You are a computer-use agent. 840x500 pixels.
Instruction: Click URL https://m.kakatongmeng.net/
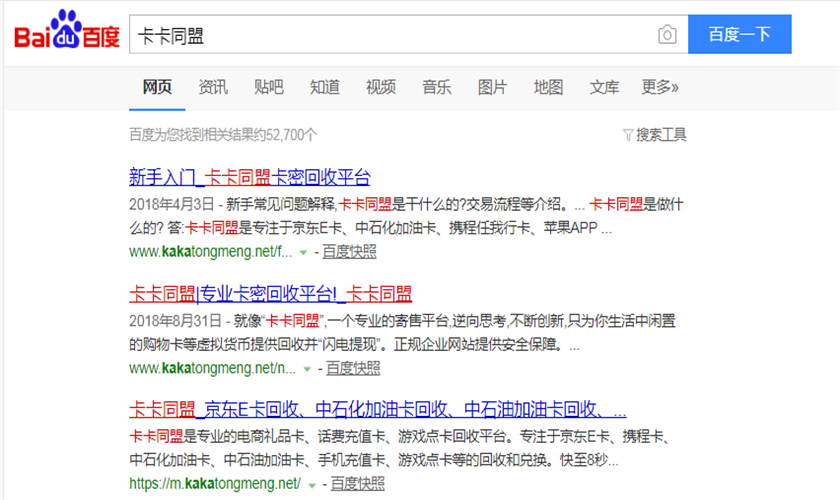(215, 483)
